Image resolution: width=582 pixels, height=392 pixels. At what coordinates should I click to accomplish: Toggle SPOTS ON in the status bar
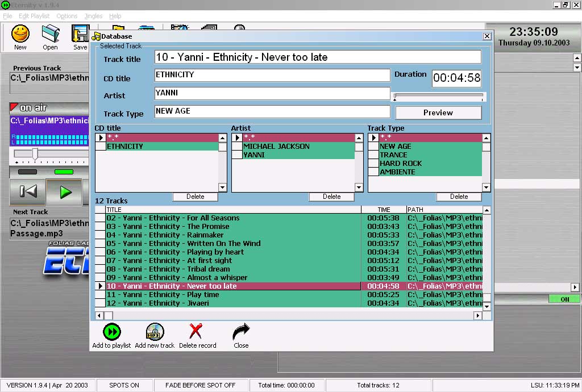click(x=124, y=385)
